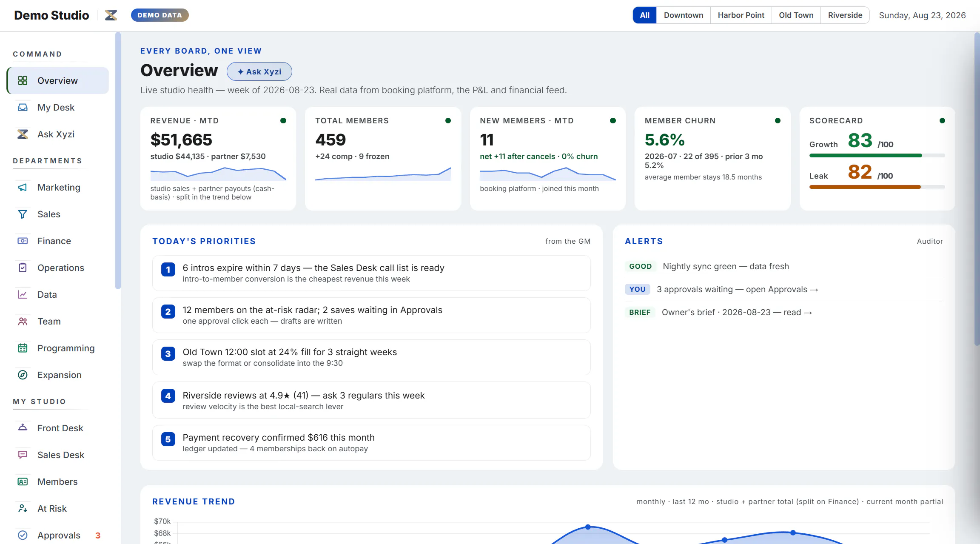Click the Total Members 459 value
Screen dimensions: 980x544
tap(330, 140)
